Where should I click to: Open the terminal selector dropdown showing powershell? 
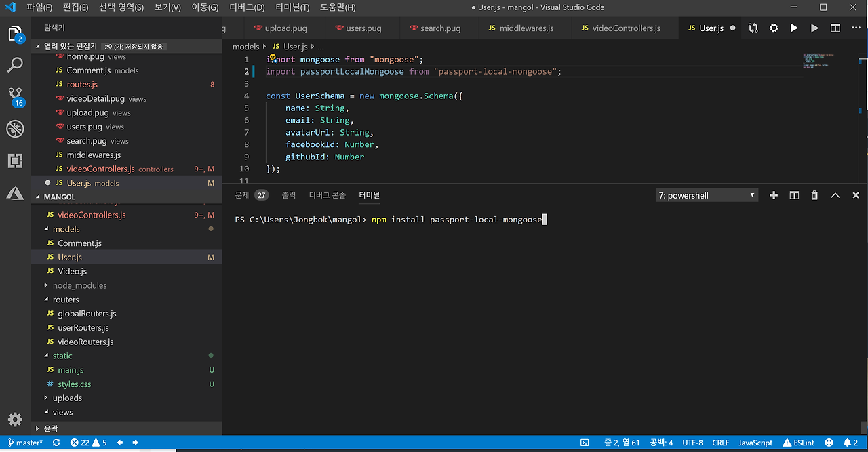(x=706, y=195)
